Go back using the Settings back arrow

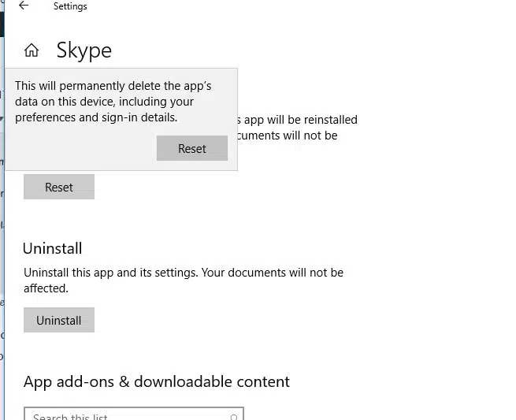24,6
